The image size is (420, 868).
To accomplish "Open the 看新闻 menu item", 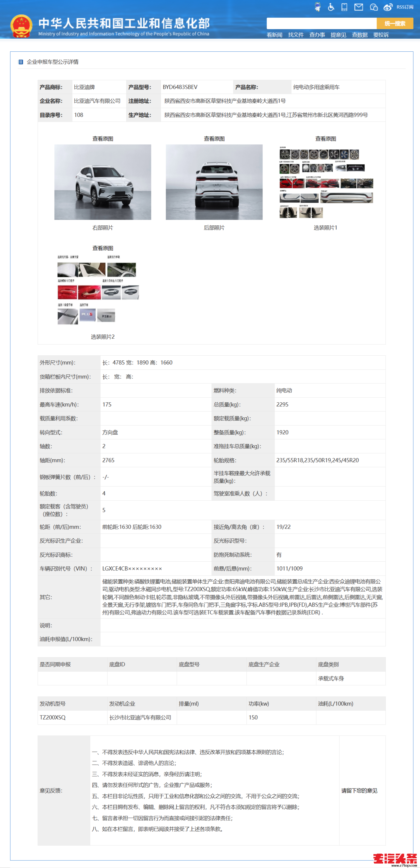I will point(274,35).
